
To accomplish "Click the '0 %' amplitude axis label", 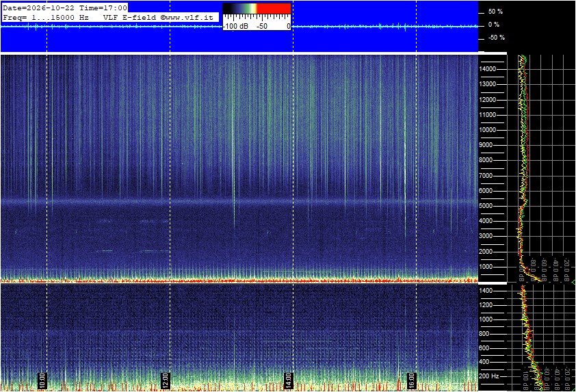I will click(x=494, y=25).
